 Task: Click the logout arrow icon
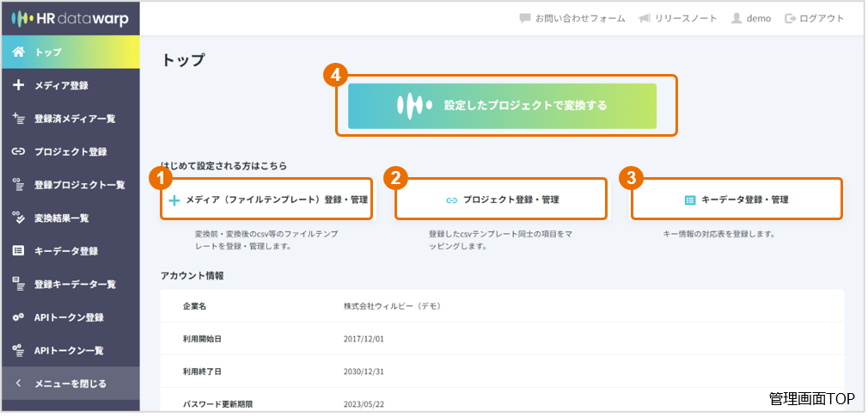790,18
